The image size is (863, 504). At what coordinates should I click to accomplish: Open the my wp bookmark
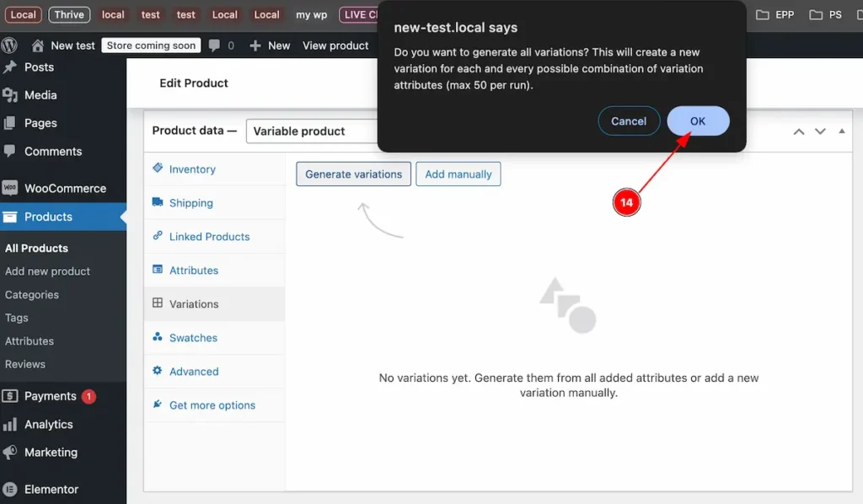click(x=312, y=15)
